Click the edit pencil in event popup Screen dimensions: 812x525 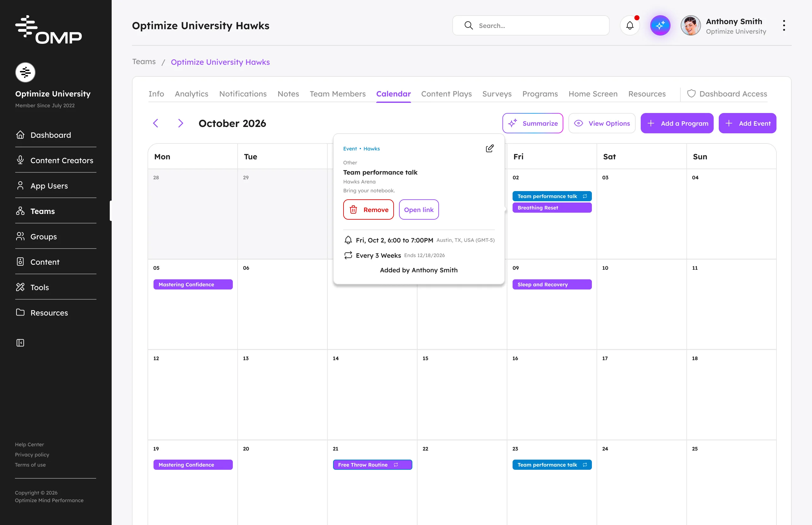[x=489, y=149]
